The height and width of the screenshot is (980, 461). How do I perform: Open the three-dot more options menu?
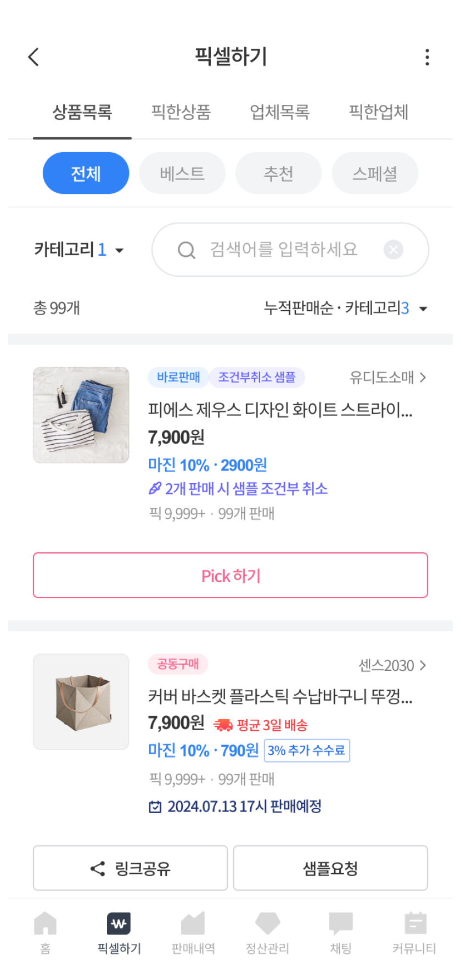pyautogui.click(x=427, y=57)
